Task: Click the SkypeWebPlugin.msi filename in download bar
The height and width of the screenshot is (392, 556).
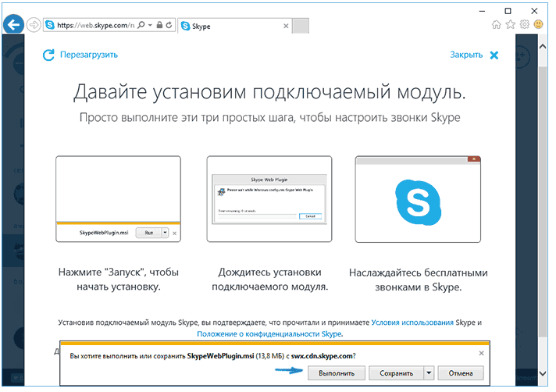Action: (x=220, y=356)
